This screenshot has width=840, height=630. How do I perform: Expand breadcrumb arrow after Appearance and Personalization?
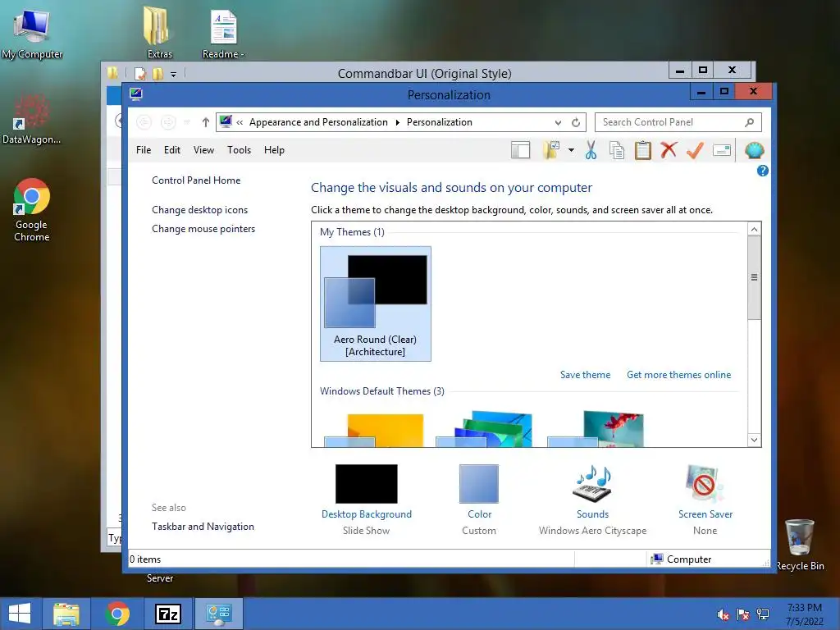[398, 122]
